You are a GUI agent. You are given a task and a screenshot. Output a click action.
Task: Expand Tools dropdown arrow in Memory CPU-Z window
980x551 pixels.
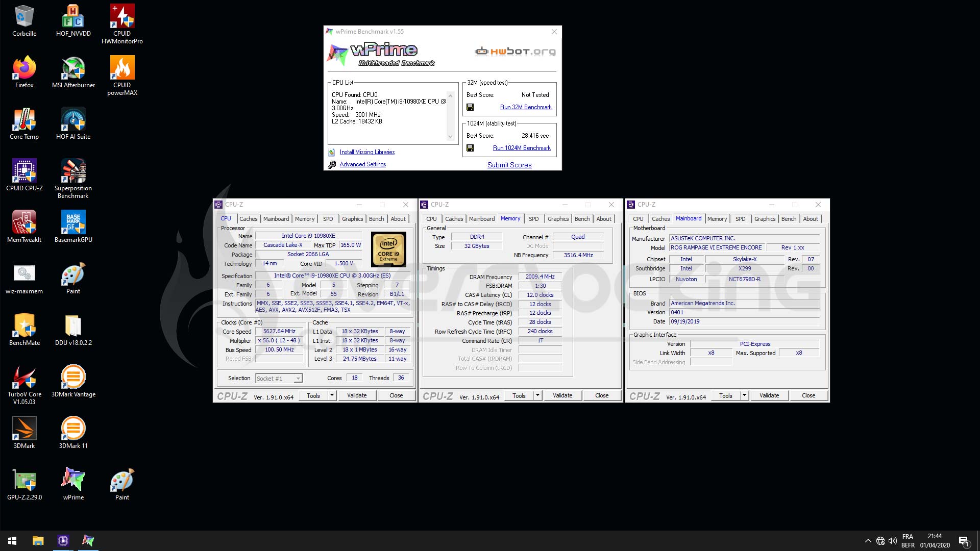click(537, 395)
